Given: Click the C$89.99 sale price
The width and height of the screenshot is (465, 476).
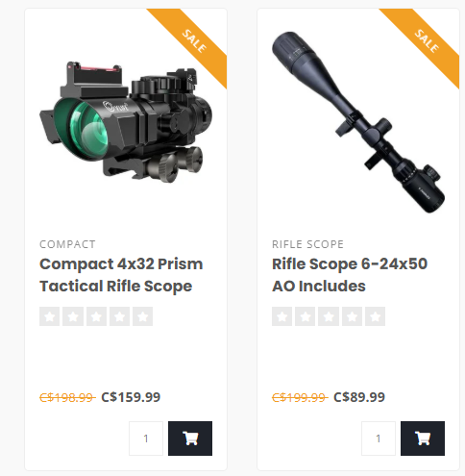Looking at the screenshot, I should tap(359, 397).
